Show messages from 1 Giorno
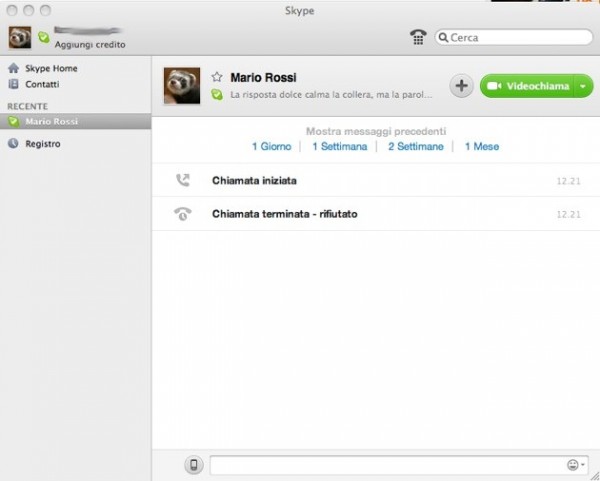 (272, 147)
